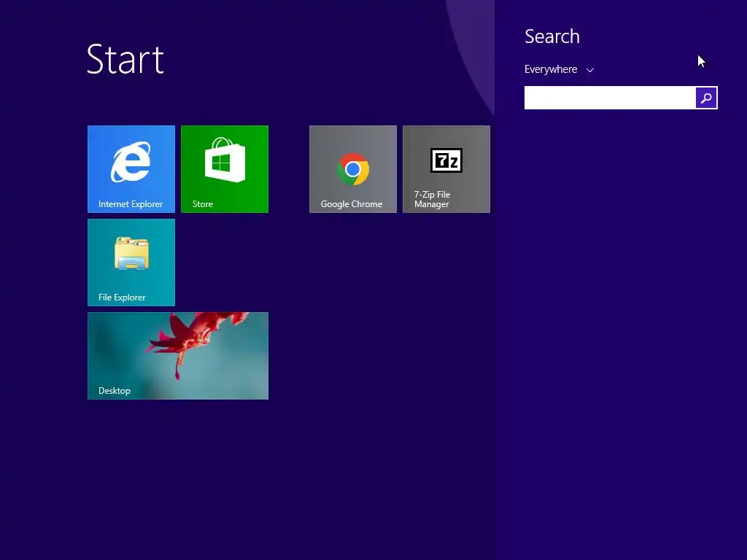
Task: Launch the Store tile
Action: click(225, 169)
